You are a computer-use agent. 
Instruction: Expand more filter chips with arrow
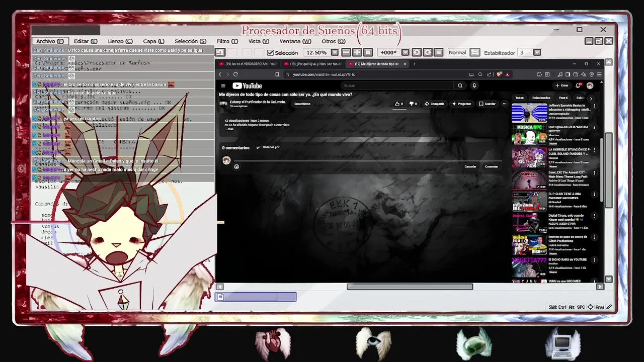pos(591,99)
